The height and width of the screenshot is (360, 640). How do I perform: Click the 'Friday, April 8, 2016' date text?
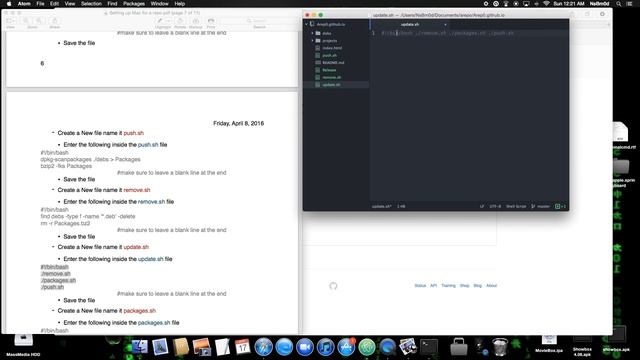coord(238,123)
